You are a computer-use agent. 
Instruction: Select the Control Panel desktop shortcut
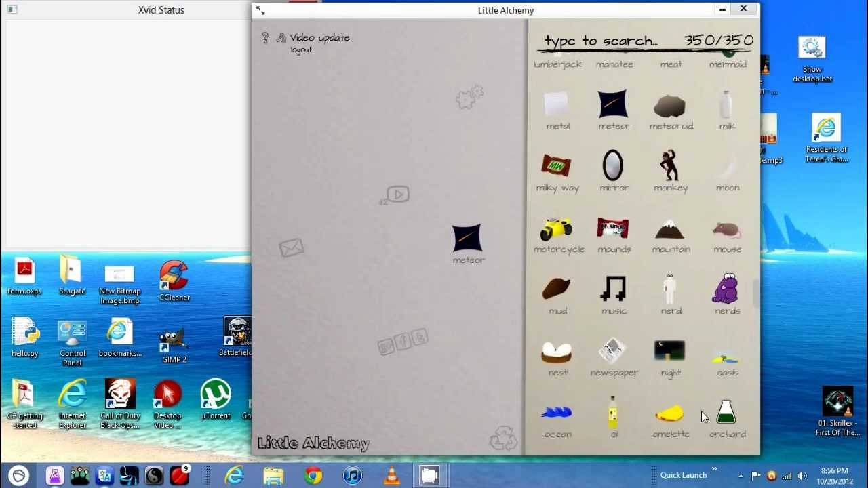73,344
